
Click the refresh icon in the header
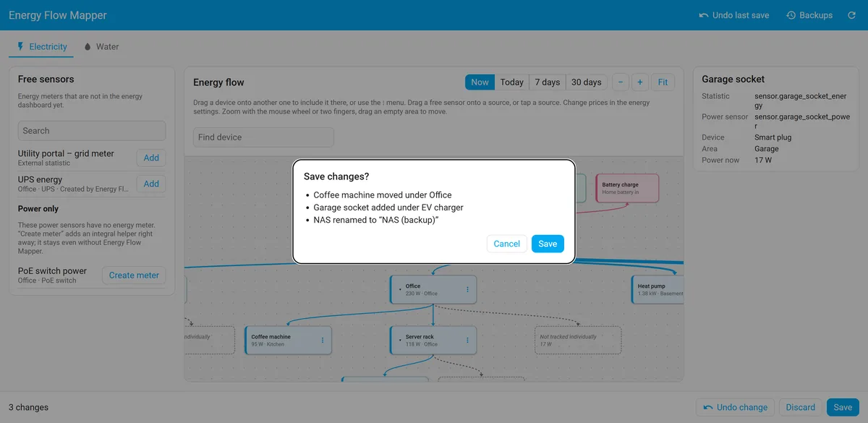[x=851, y=15]
